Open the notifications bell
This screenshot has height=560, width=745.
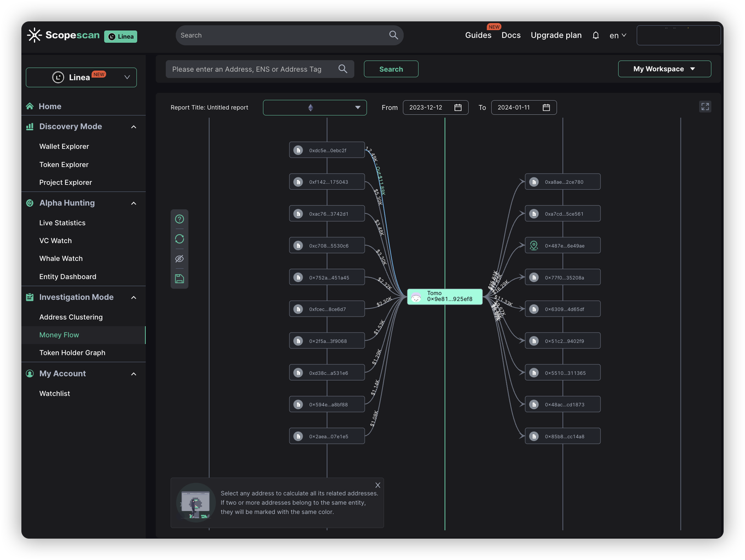596,35
